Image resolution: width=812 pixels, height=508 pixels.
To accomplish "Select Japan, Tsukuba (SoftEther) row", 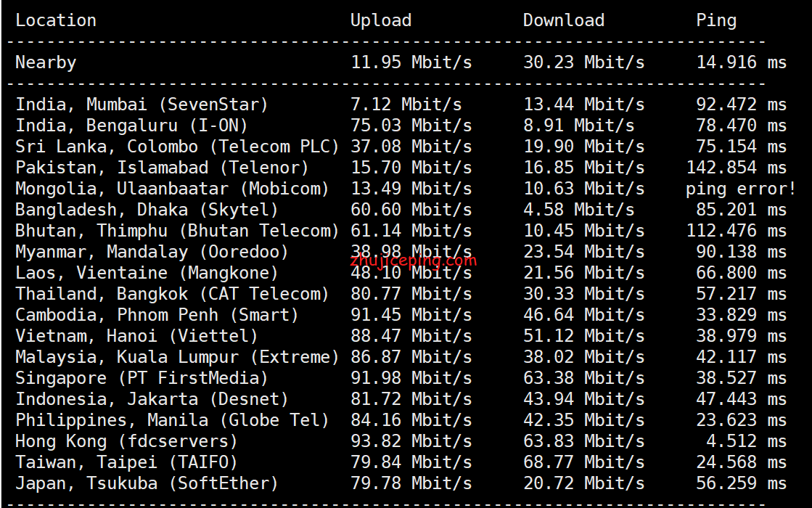I will coord(147,483).
